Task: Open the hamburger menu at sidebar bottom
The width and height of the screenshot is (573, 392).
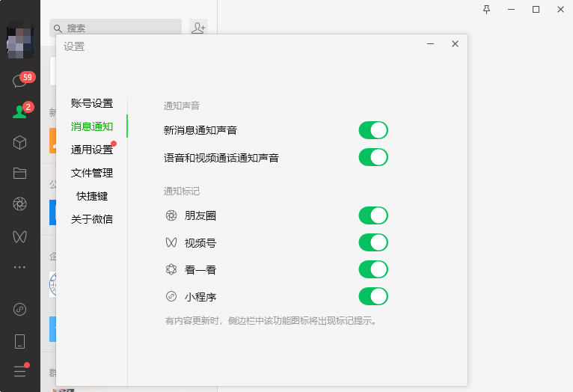Action: [x=20, y=371]
